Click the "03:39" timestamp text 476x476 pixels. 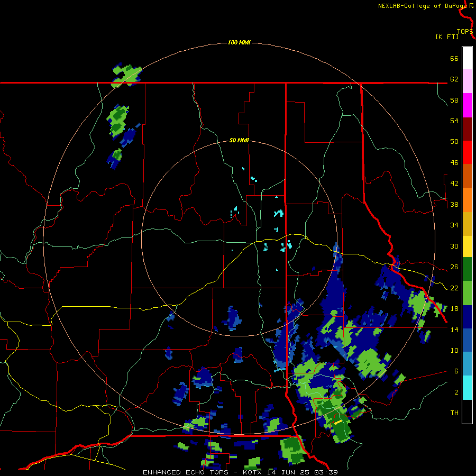point(326,472)
